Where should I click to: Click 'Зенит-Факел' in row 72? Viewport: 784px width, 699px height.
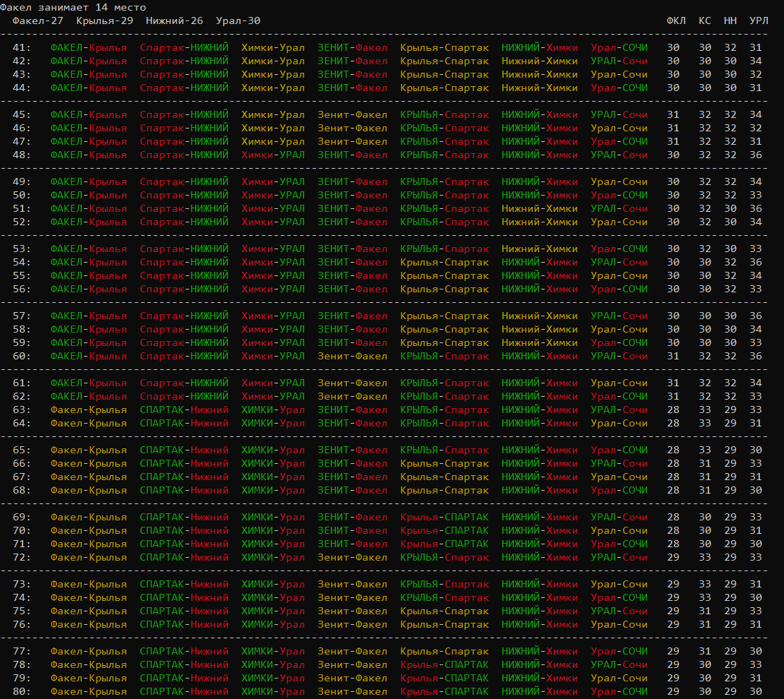[x=353, y=557]
